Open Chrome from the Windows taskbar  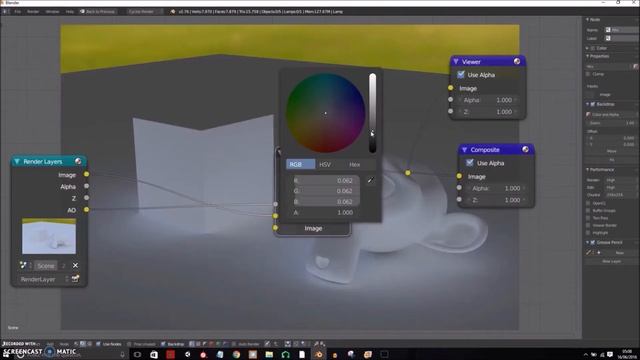tap(236, 354)
